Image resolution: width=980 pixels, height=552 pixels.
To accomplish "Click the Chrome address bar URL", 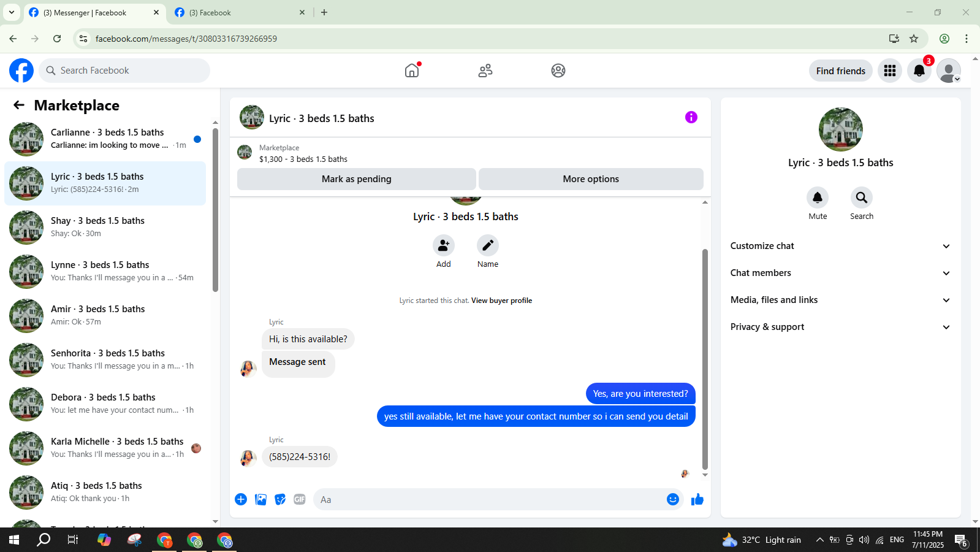I will [186, 39].
